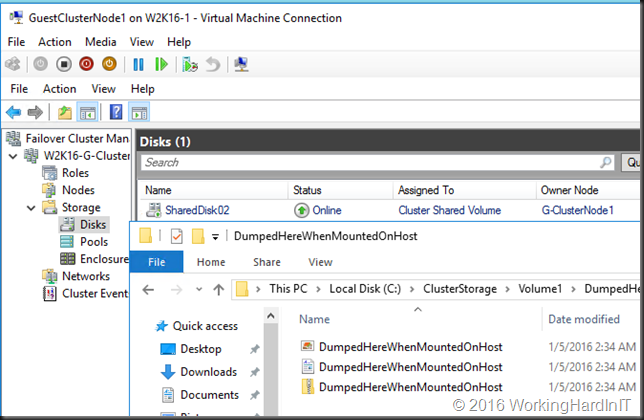Click the Queries button
644x420 pixels.
pos(631,163)
